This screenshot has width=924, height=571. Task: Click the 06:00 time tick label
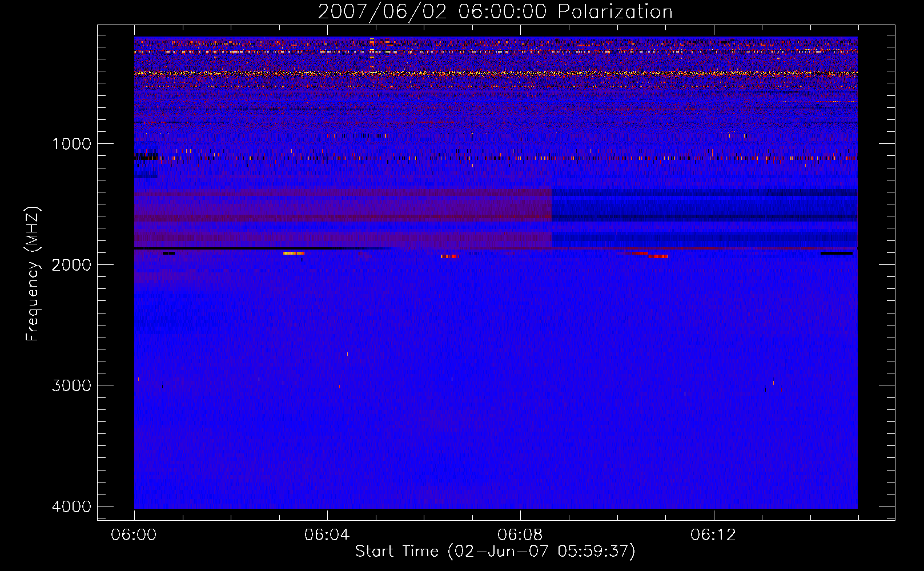pyautogui.click(x=134, y=535)
